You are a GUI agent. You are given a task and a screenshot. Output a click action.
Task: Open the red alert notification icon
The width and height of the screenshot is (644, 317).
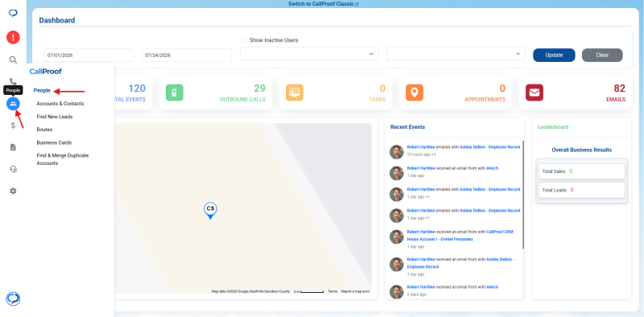[13, 38]
